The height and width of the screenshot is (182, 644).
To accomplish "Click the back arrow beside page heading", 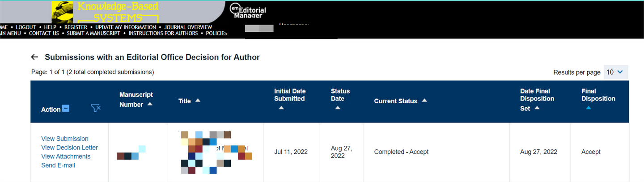I will click(x=34, y=57).
